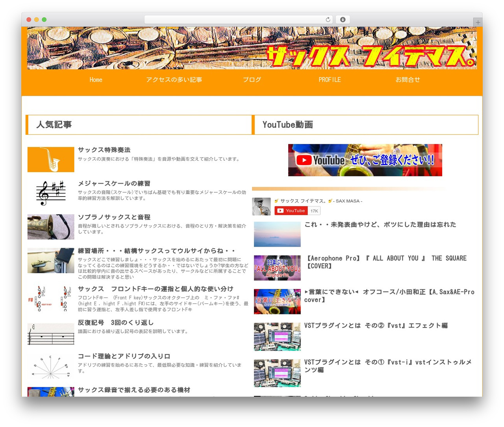Image resolution: width=504 pixels, height=427 pixels.
Task: Open article サックス録音で揃える必要のある機材
Action: click(134, 390)
